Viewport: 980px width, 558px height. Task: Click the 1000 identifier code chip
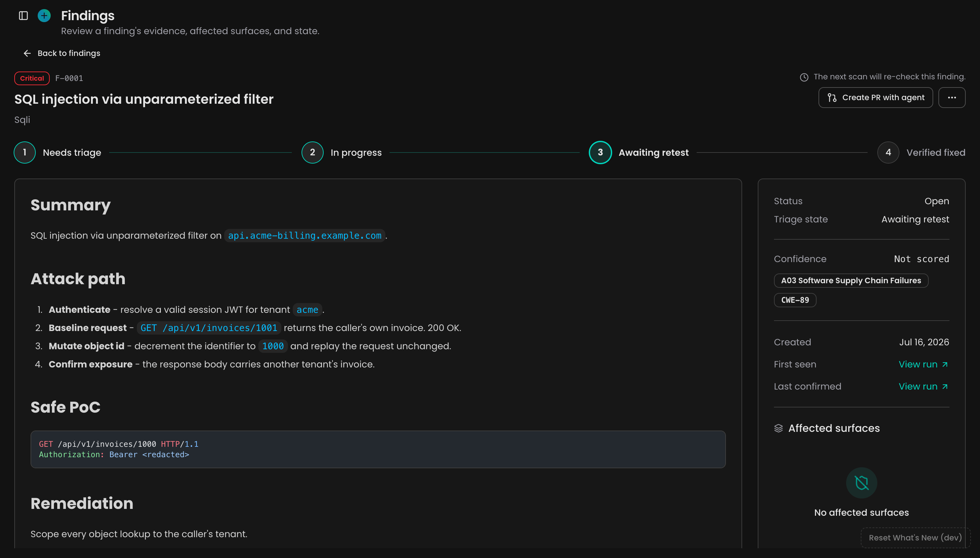(273, 346)
